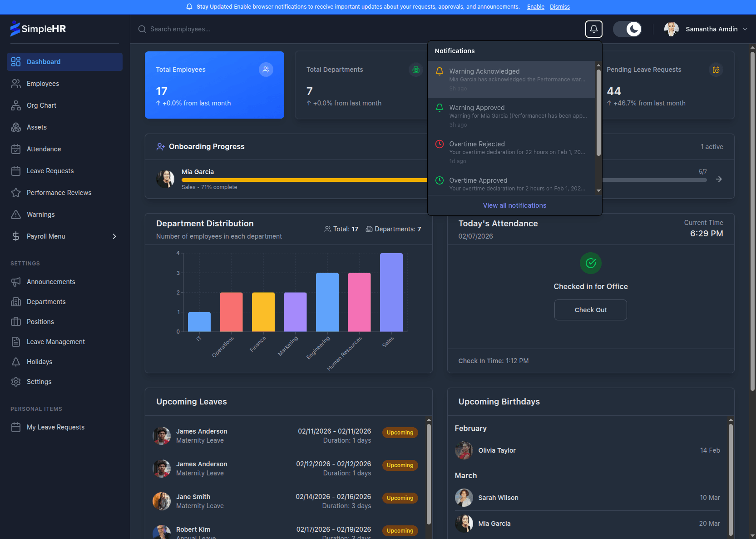756x539 pixels.
Task: Go to Performance Reviews
Action: tap(58, 192)
